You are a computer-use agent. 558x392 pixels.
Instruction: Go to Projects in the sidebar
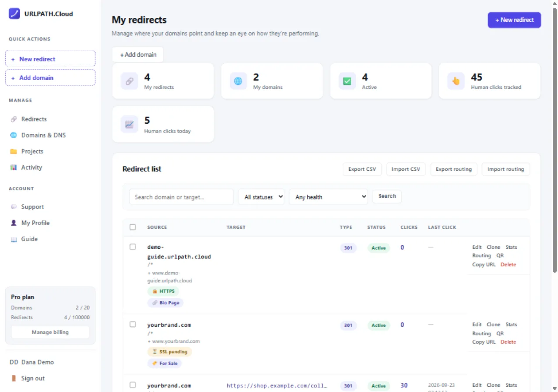click(50, 151)
